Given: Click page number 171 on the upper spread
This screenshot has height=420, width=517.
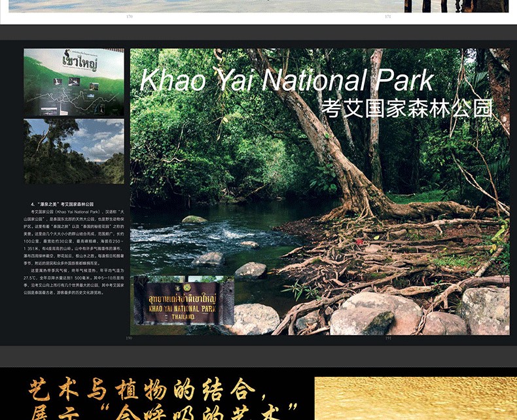Looking at the screenshot, I should point(388,16).
